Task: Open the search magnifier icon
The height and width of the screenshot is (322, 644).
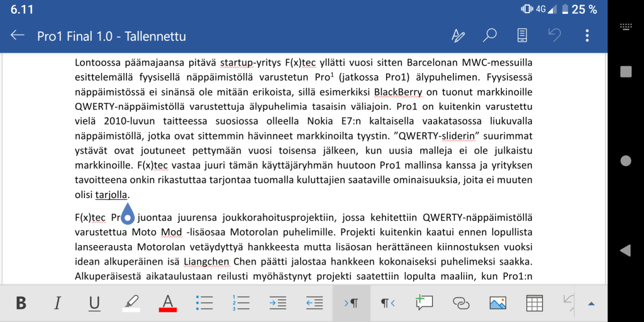Action: tap(489, 36)
